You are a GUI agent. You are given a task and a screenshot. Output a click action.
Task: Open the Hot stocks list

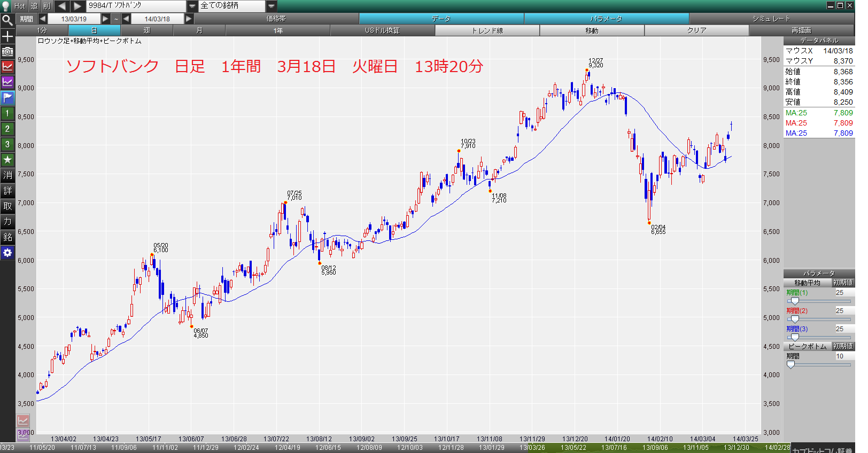(20, 6)
